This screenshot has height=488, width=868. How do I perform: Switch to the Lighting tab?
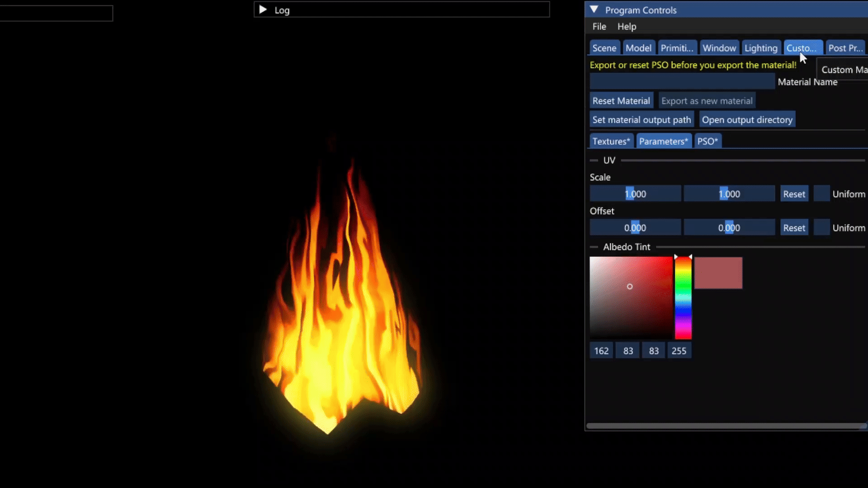(x=760, y=48)
